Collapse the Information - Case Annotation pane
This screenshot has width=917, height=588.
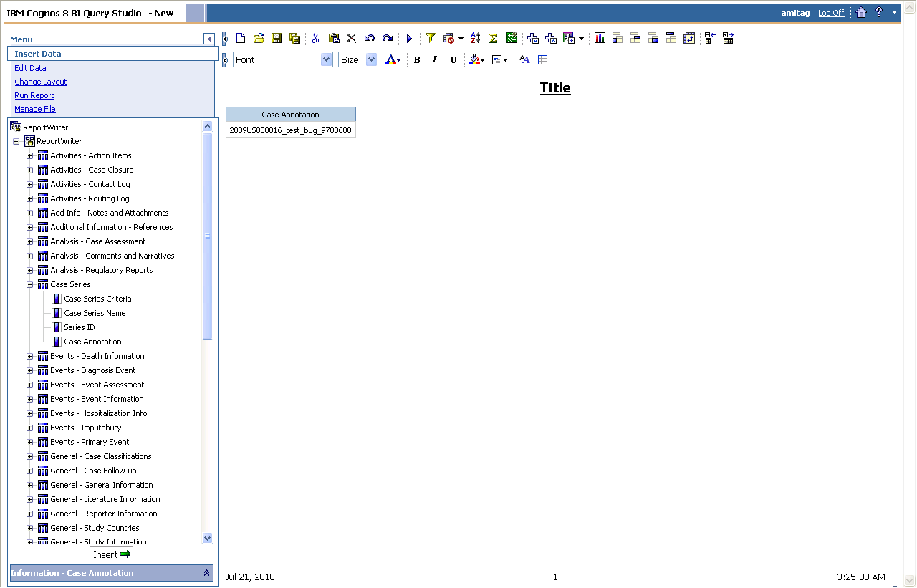click(x=207, y=573)
